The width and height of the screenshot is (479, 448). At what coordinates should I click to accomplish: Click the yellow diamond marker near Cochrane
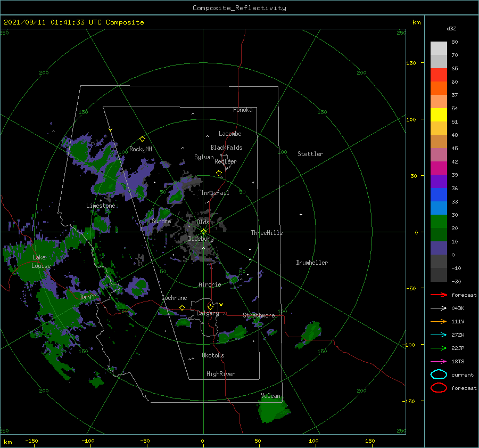point(183,307)
